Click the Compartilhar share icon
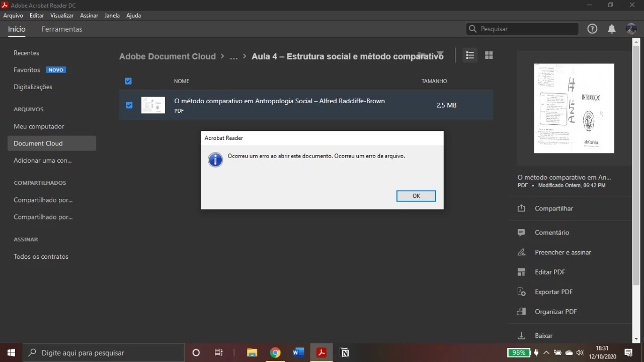 tap(521, 208)
